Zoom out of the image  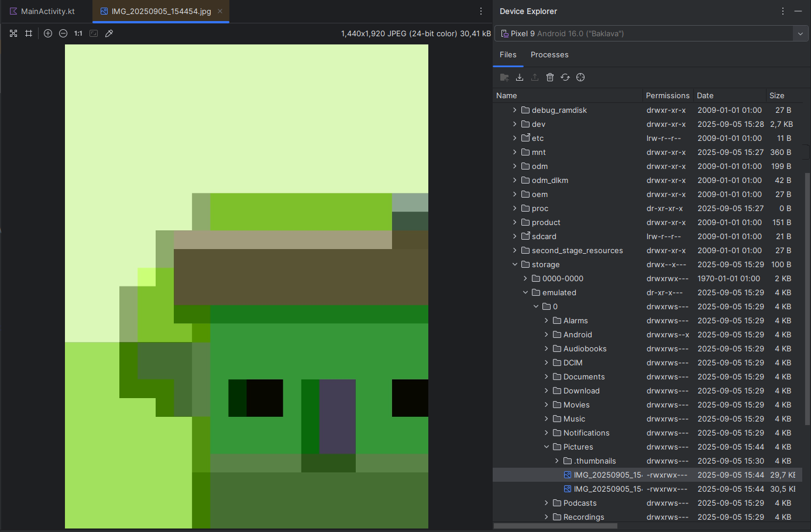tap(63, 33)
